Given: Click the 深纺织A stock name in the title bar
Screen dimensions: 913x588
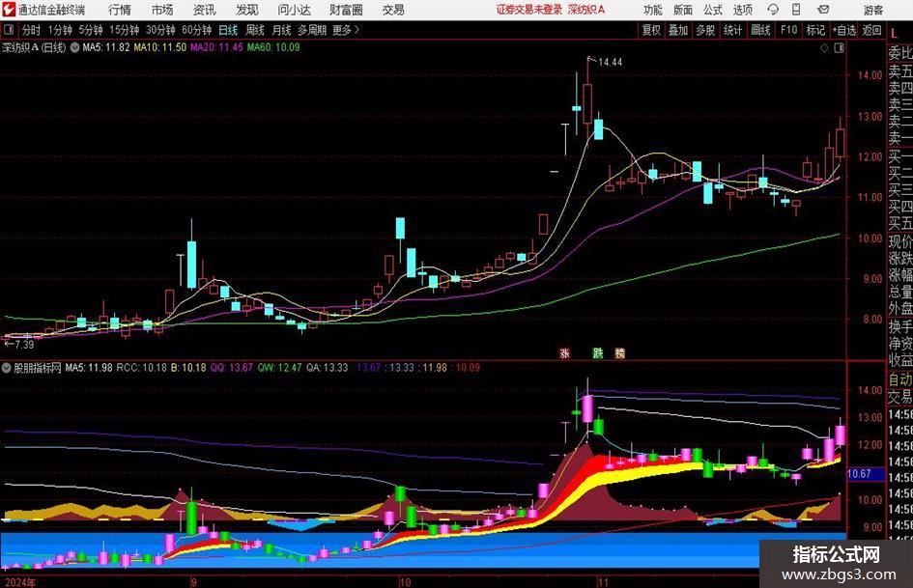Looking at the screenshot, I should pyautogui.click(x=586, y=10).
